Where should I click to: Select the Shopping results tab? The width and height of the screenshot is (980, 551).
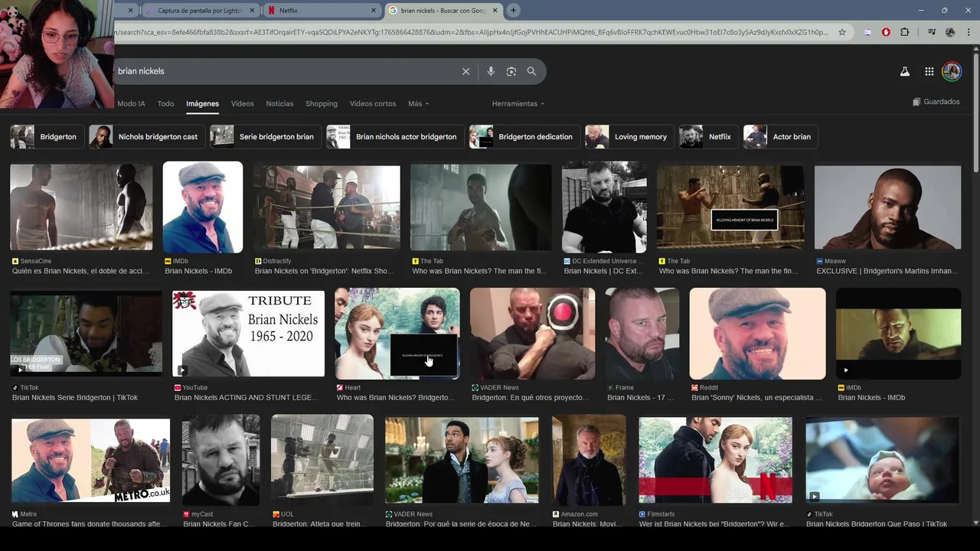pos(322,103)
